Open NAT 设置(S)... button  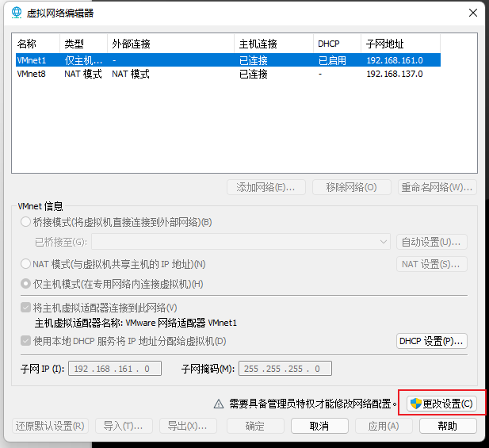(432, 264)
